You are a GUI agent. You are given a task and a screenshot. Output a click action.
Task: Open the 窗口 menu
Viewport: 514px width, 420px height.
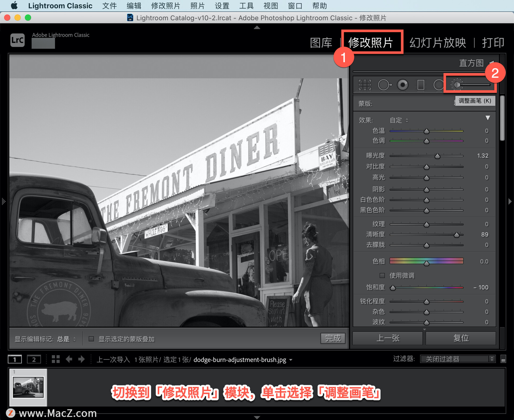[x=295, y=6]
